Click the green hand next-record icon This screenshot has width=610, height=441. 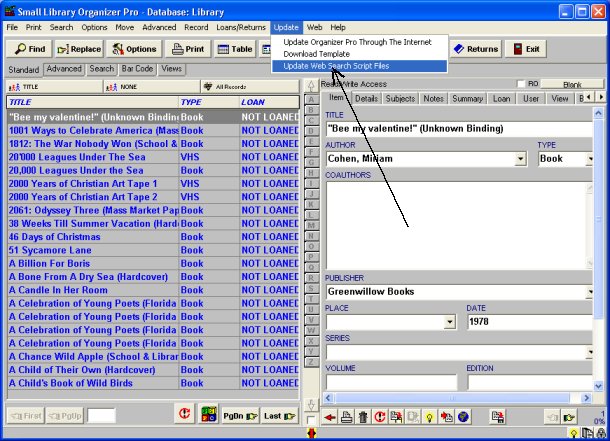pyautogui.click(x=569, y=417)
